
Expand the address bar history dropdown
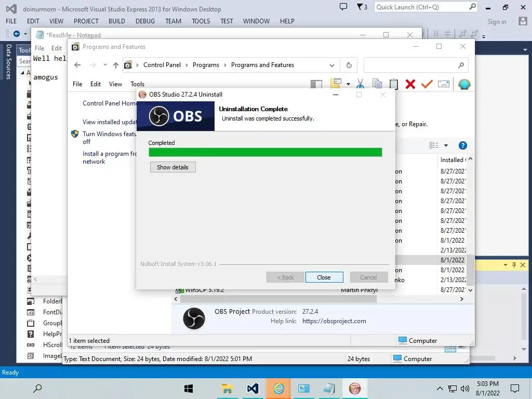coord(332,65)
